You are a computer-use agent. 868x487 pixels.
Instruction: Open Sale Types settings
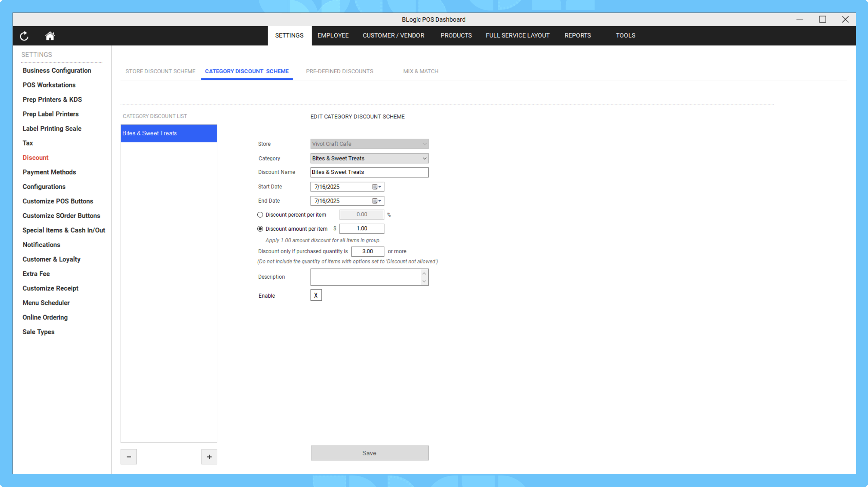tap(38, 332)
